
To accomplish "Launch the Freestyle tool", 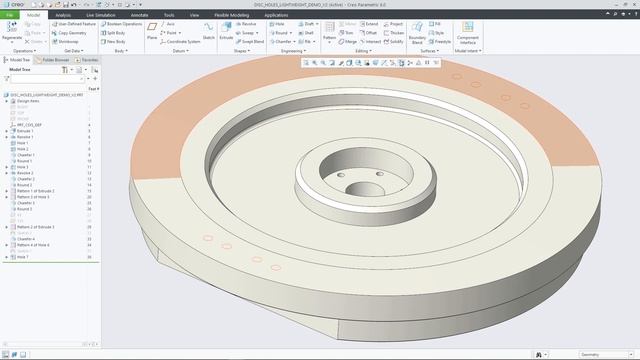I will coord(440,42).
